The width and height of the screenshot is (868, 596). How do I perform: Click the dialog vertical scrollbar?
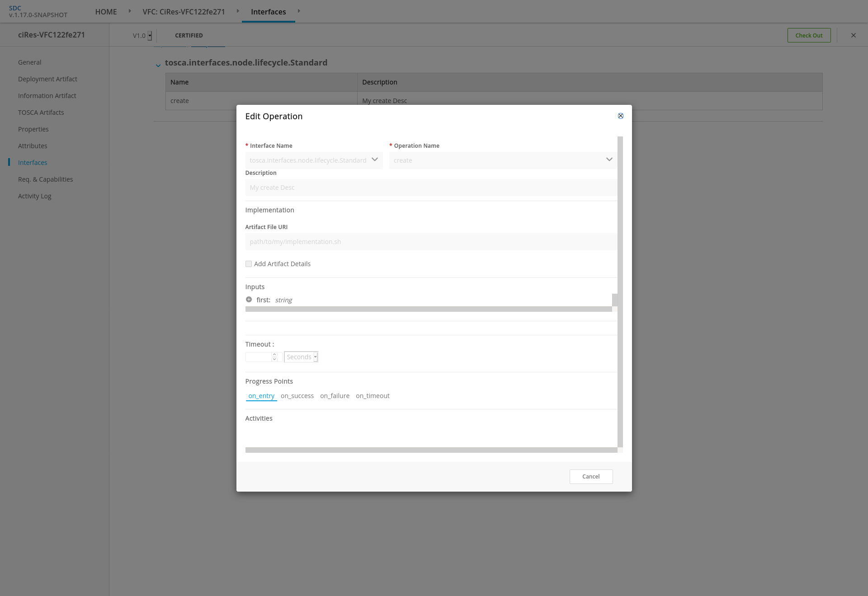coord(620,291)
